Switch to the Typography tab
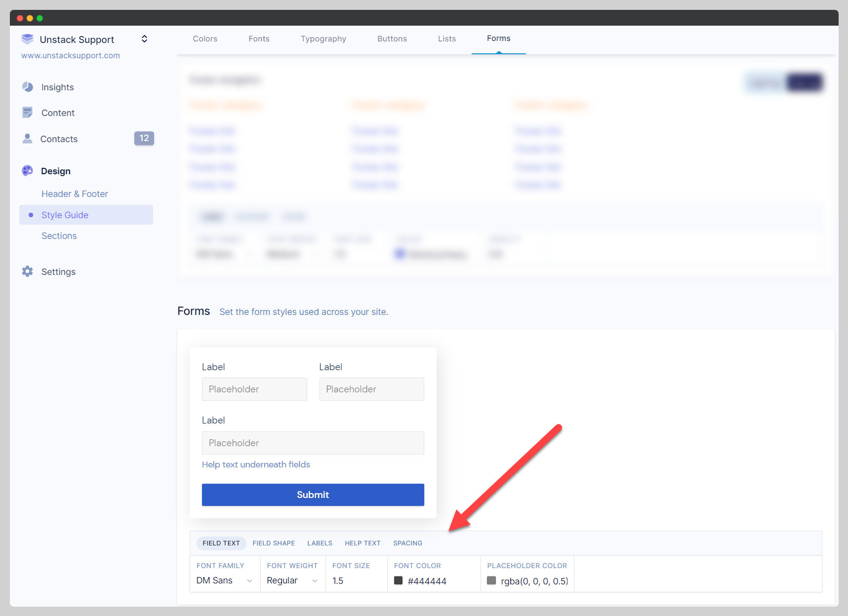The width and height of the screenshot is (848, 616). 323,38
